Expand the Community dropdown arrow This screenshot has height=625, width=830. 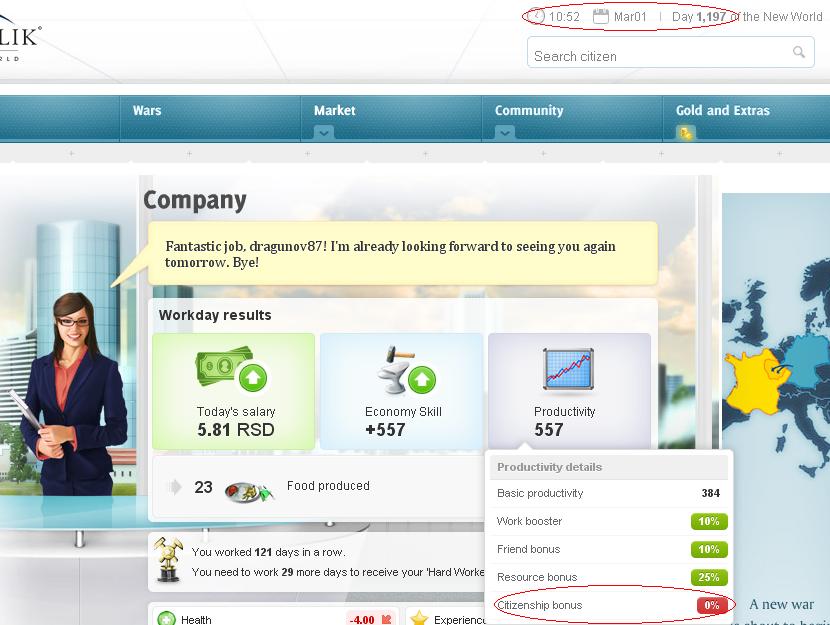click(x=504, y=133)
